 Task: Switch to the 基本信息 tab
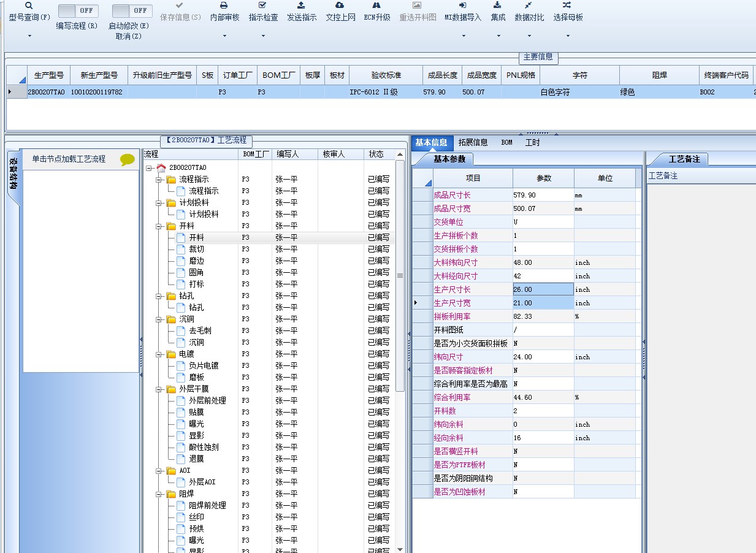(431, 142)
